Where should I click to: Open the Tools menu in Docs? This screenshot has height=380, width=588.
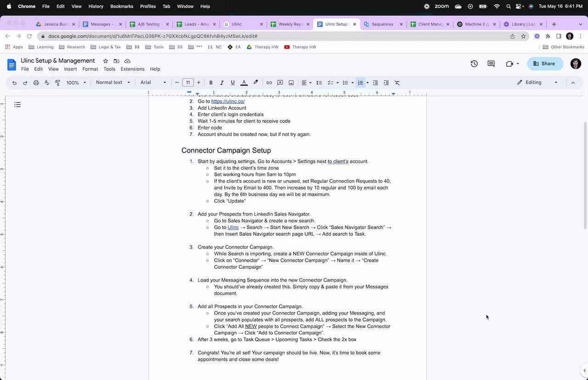coord(109,69)
